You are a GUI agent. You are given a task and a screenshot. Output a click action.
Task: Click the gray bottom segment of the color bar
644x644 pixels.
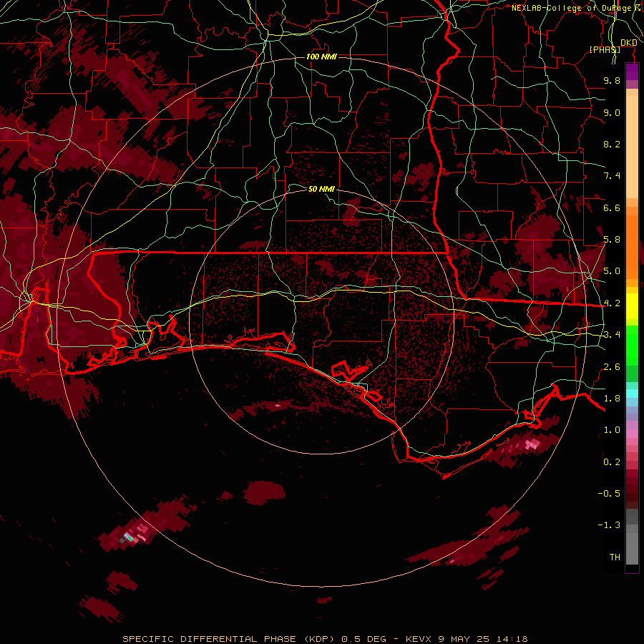(x=632, y=537)
